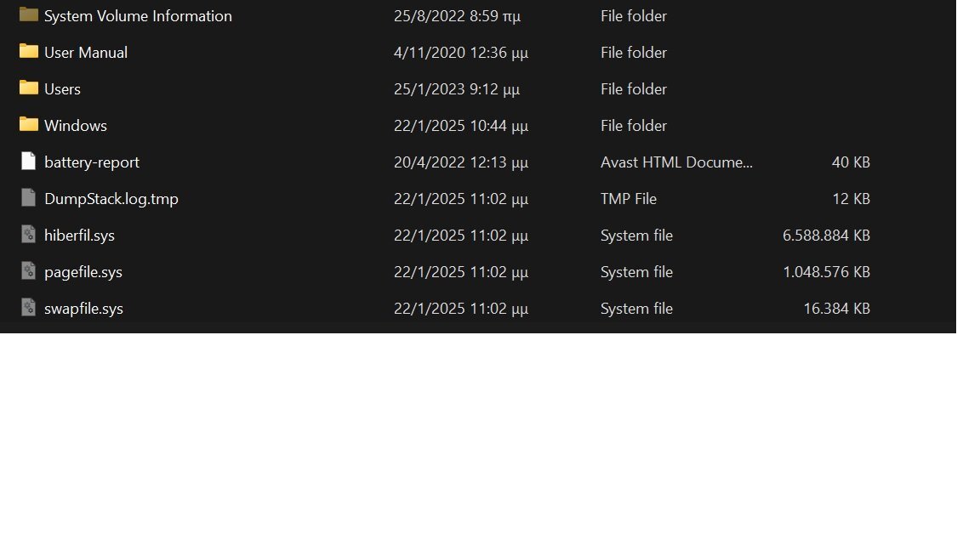Click the 6.588.884 KB size value
This screenshot has width=980, height=551.
click(826, 236)
